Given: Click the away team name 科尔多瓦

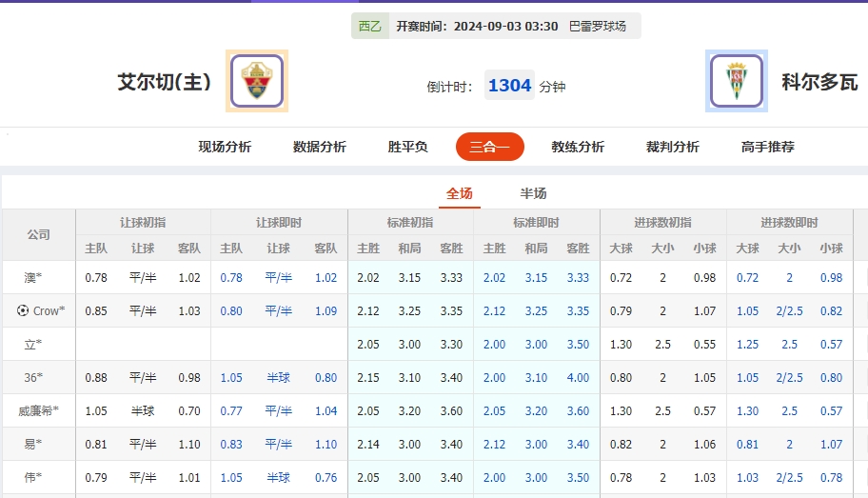Looking at the screenshot, I should tap(819, 82).
